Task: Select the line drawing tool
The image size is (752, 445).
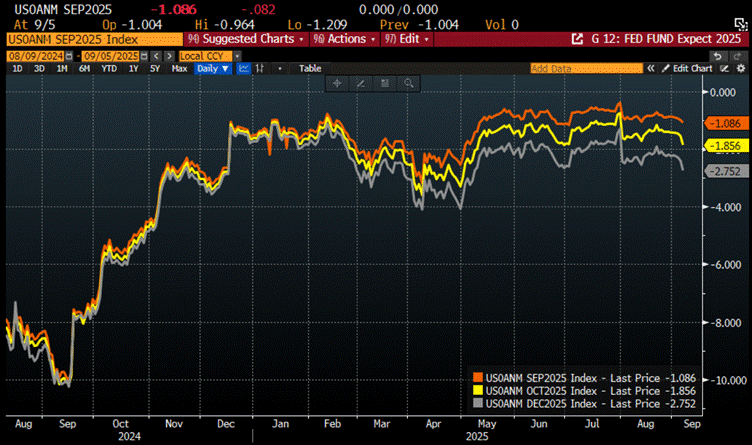Action: [361, 83]
